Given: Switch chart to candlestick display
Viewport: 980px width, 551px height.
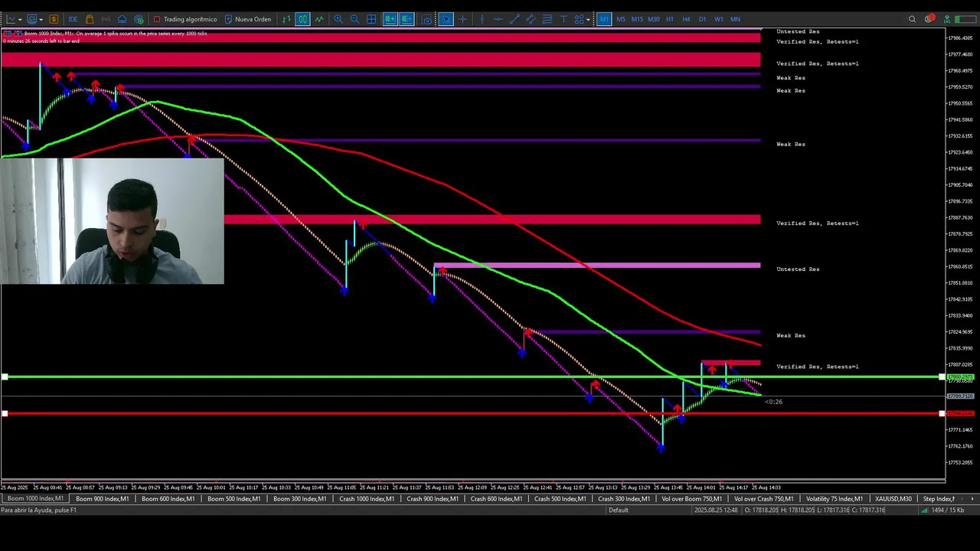Looking at the screenshot, I should [303, 19].
